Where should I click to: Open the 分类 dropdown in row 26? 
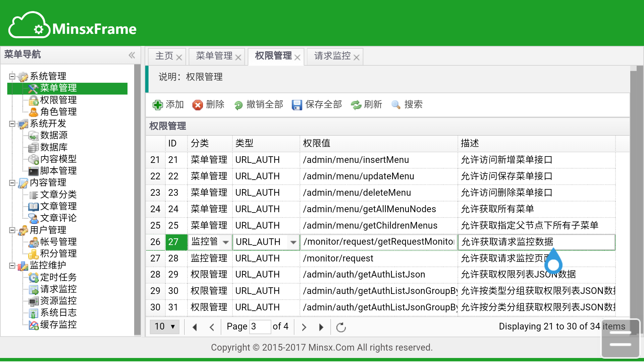click(x=226, y=242)
